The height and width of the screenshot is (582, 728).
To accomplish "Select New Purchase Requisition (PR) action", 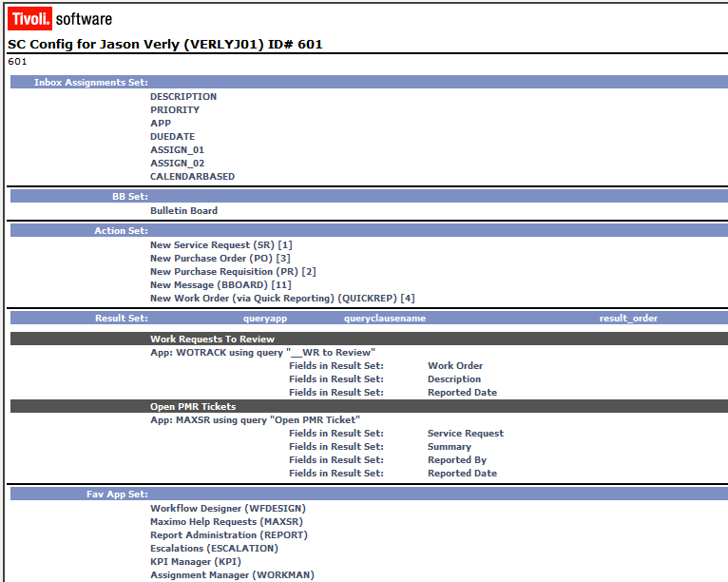I will tap(233, 272).
